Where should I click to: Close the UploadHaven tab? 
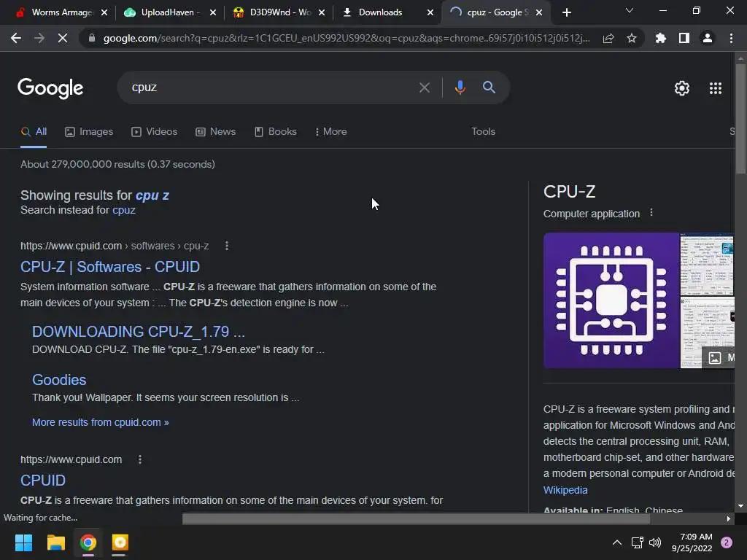tap(213, 12)
